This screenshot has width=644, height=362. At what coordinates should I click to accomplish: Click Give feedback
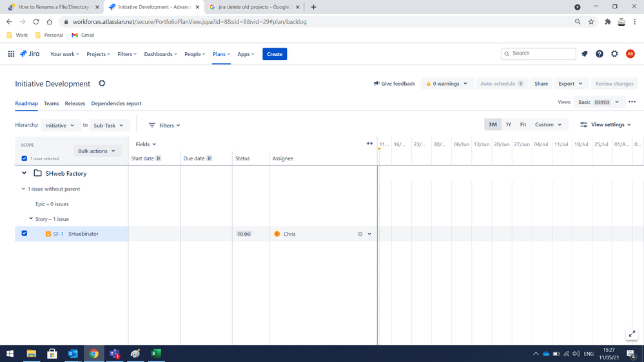click(x=395, y=83)
